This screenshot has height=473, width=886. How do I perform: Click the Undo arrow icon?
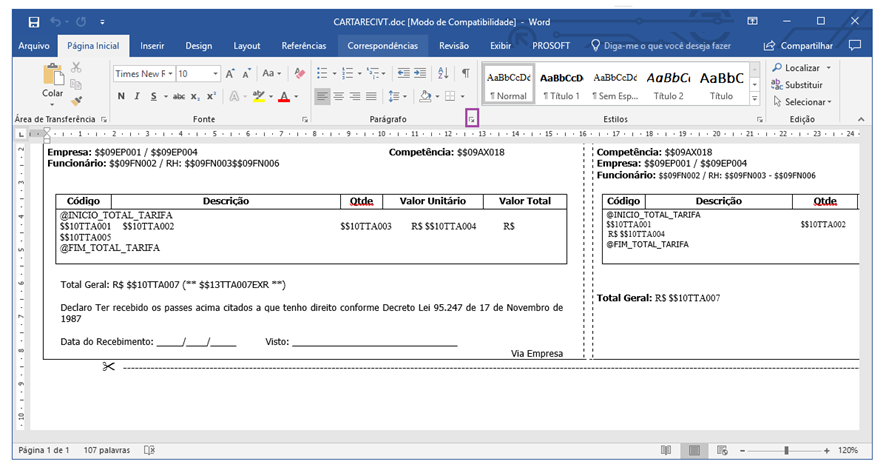pos(55,21)
